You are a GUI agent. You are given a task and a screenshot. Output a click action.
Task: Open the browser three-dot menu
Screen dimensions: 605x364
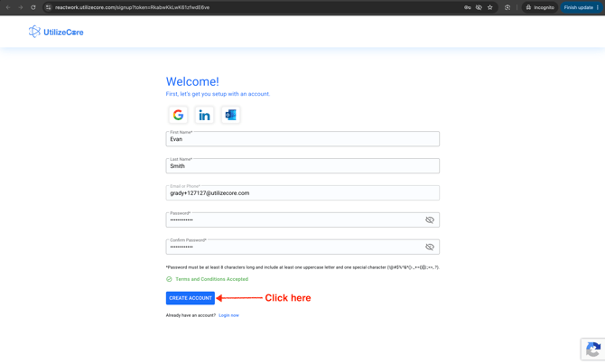(x=598, y=7)
